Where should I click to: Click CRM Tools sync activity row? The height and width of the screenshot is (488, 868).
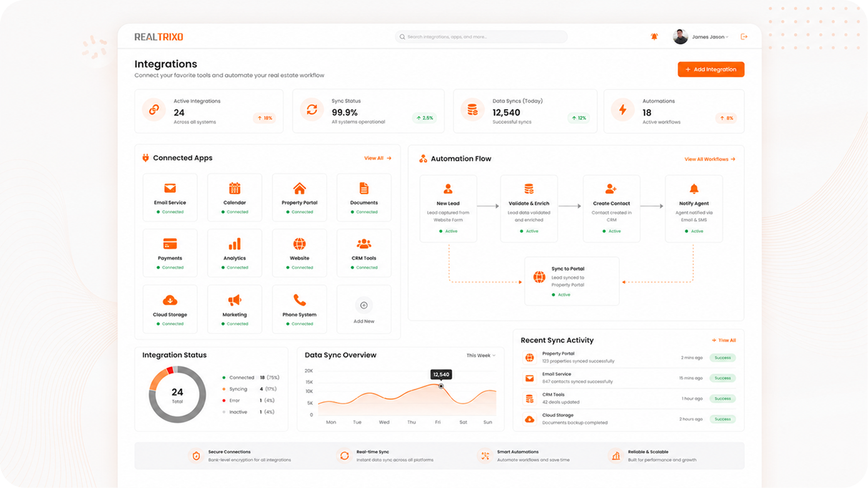tap(629, 399)
